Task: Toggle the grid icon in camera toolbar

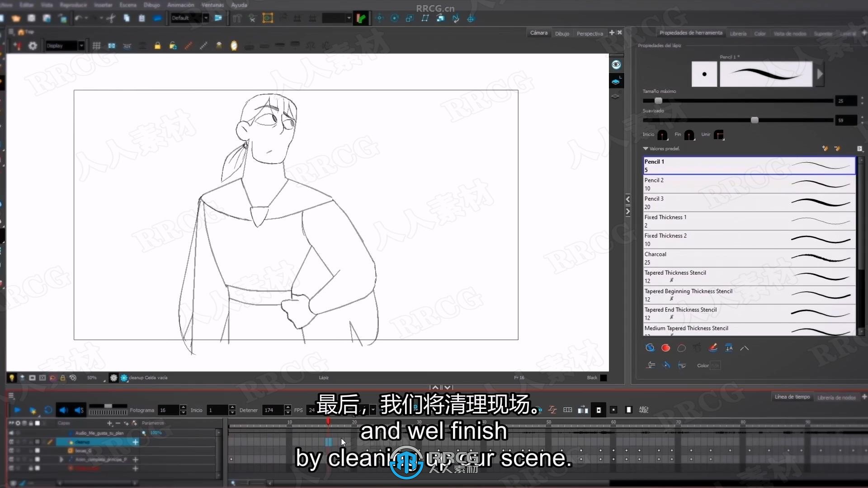Action: tap(96, 46)
